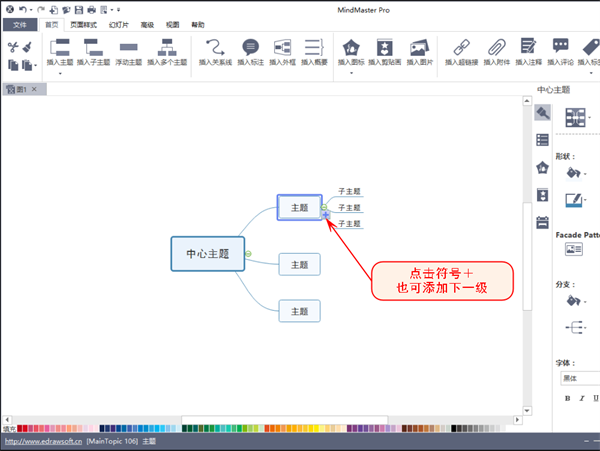The height and width of the screenshot is (451, 600).
Task: Close the 图1 document tab
Action: pyautogui.click(x=34, y=89)
